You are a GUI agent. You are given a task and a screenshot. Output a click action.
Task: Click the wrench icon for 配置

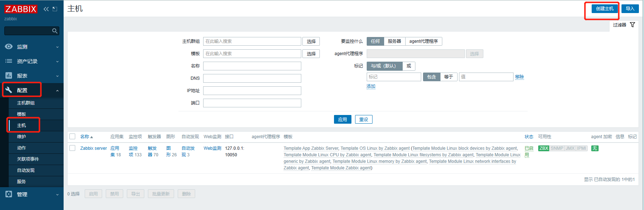point(9,90)
